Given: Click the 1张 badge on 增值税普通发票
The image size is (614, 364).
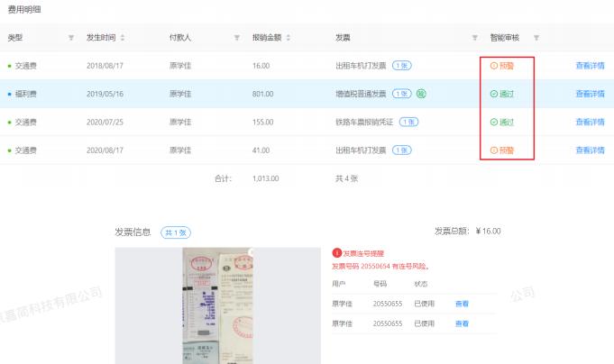Looking at the screenshot, I should pyautogui.click(x=402, y=94).
